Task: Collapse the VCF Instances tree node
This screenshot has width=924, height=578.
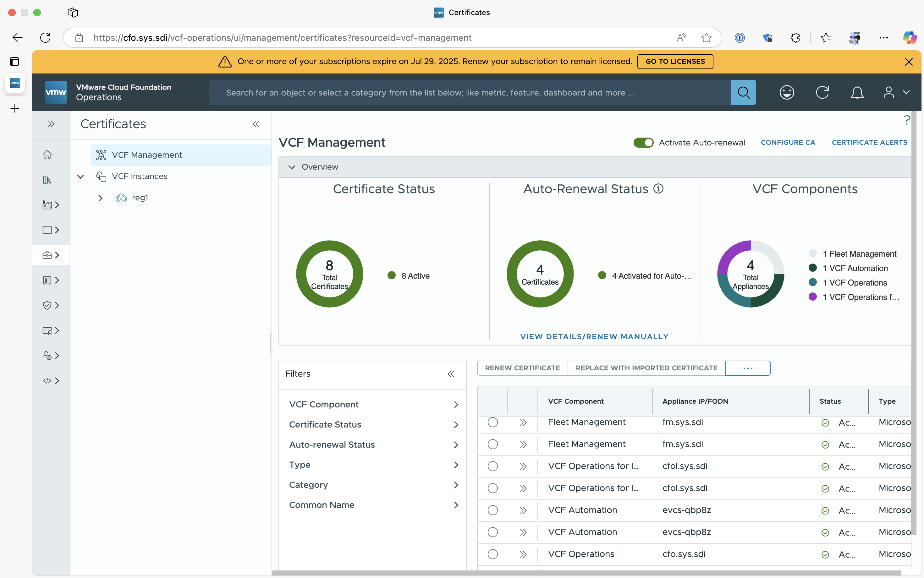Action: click(x=80, y=177)
